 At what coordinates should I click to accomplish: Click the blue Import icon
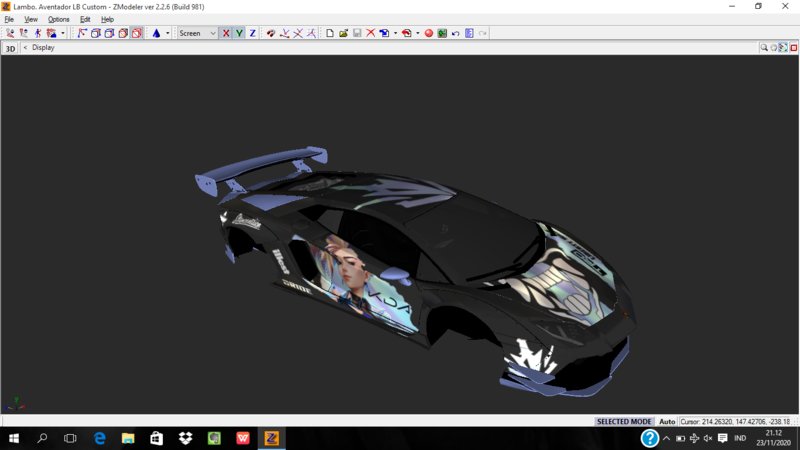pyautogui.click(x=384, y=33)
